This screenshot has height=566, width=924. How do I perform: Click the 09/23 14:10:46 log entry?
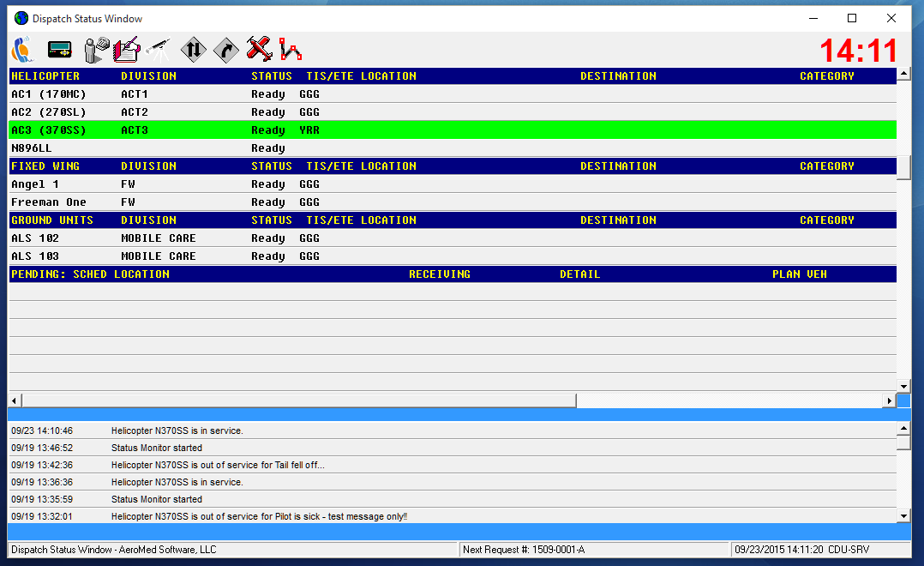pos(453,431)
